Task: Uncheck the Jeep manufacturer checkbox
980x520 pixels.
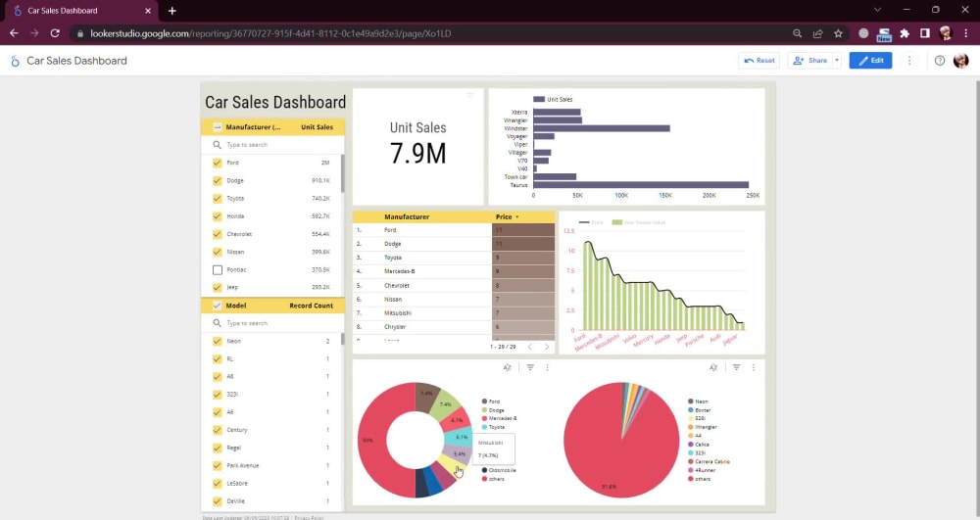Action: (x=217, y=287)
